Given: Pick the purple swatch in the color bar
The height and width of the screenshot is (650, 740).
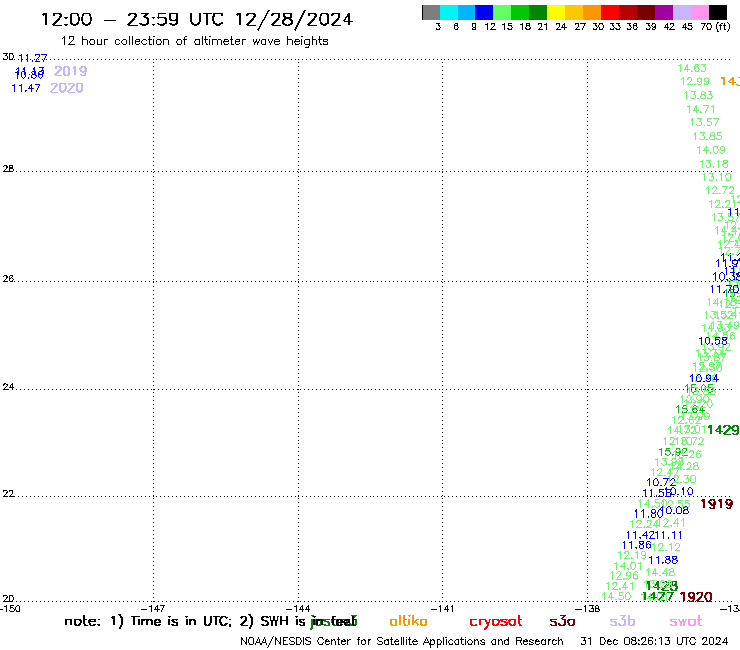Looking at the screenshot, I should (664, 12).
